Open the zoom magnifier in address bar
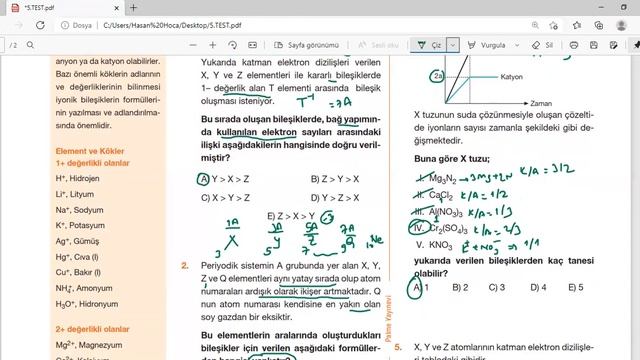 pyautogui.click(x=535, y=25)
